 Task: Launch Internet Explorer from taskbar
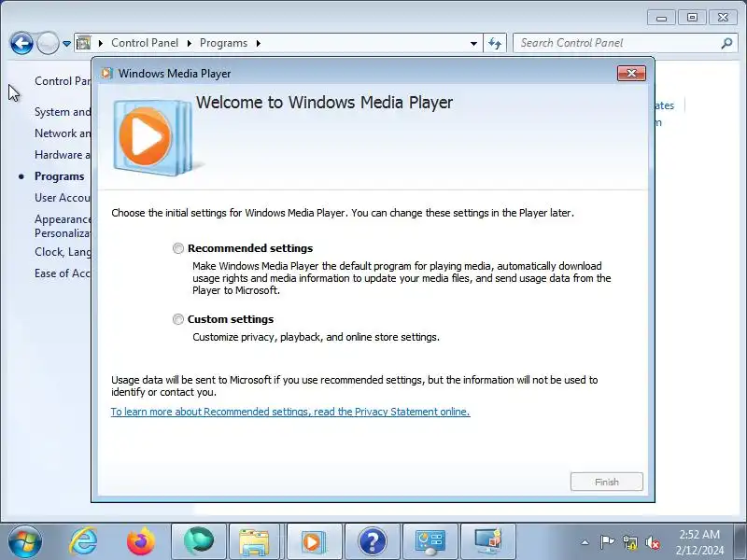click(83, 541)
